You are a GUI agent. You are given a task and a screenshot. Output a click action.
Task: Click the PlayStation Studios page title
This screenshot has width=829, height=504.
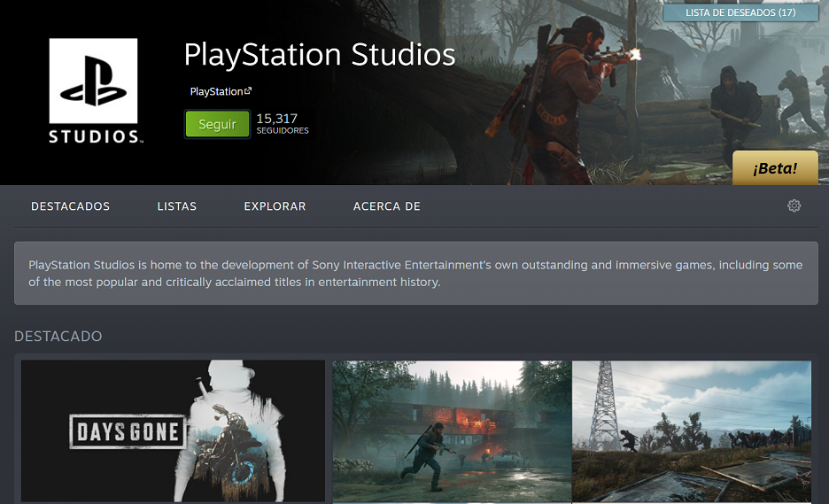pyautogui.click(x=320, y=54)
